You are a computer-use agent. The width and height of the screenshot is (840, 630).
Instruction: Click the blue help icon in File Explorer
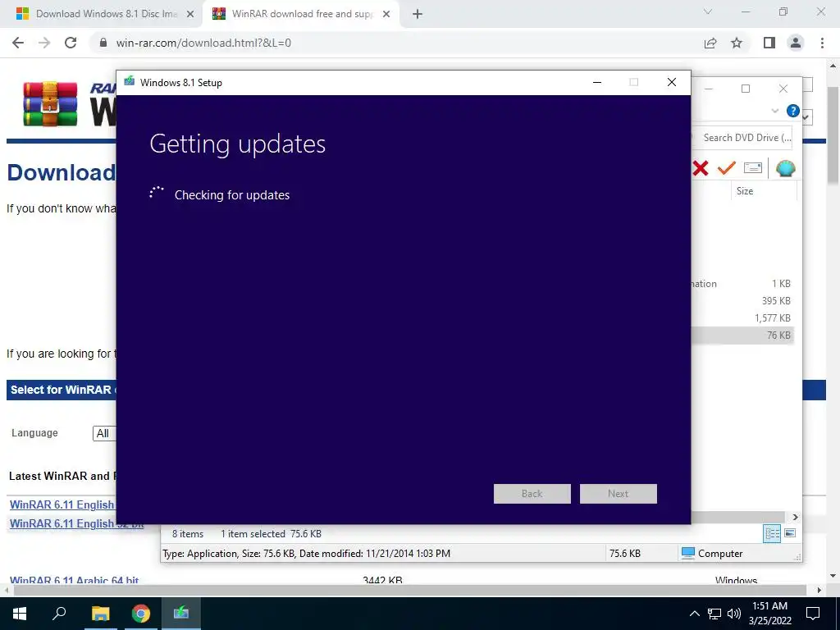click(x=793, y=111)
